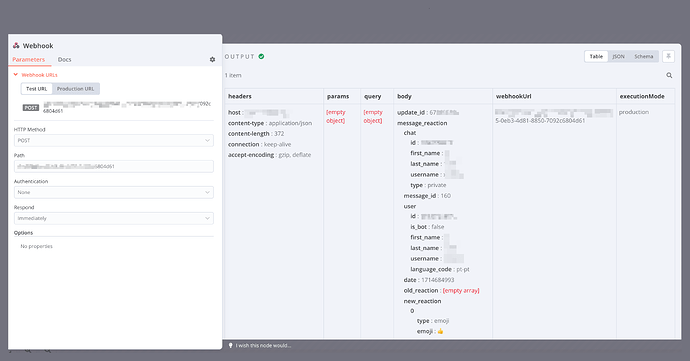Switch to Test URL toggle
This screenshot has width=690, height=361.
37,89
